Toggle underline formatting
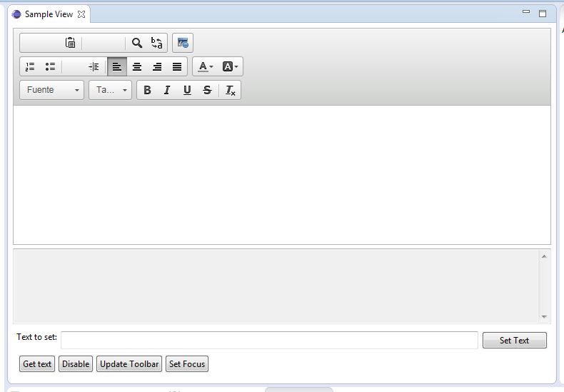 (x=187, y=90)
